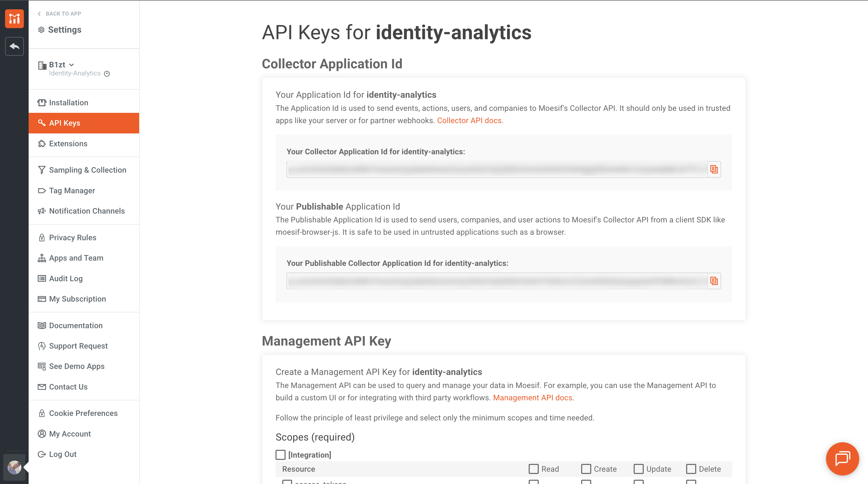Click the Apps and Team hierarchy icon
The width and height of the screenshot is (868, 484).
pyautogui.click(x=42, y=258)
